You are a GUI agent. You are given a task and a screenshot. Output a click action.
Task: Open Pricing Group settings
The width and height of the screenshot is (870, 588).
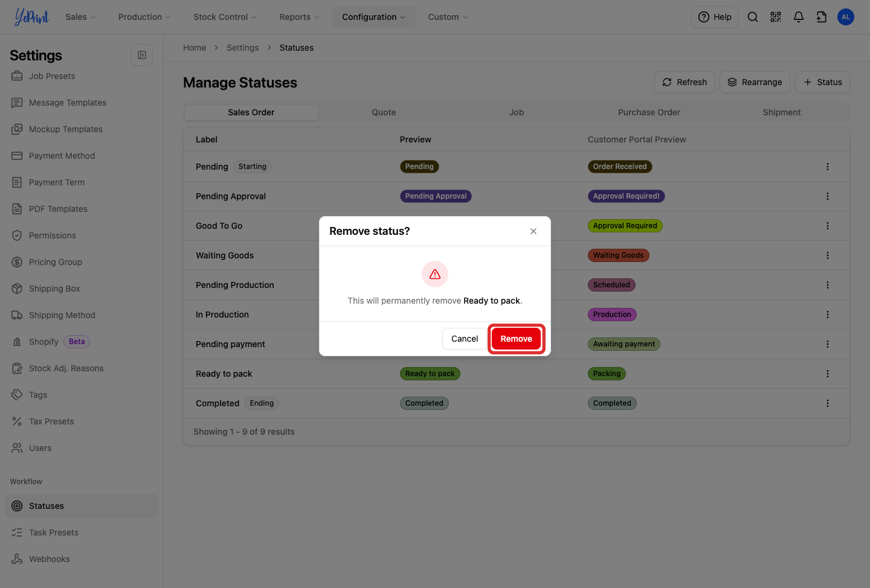tap(81, 262)
